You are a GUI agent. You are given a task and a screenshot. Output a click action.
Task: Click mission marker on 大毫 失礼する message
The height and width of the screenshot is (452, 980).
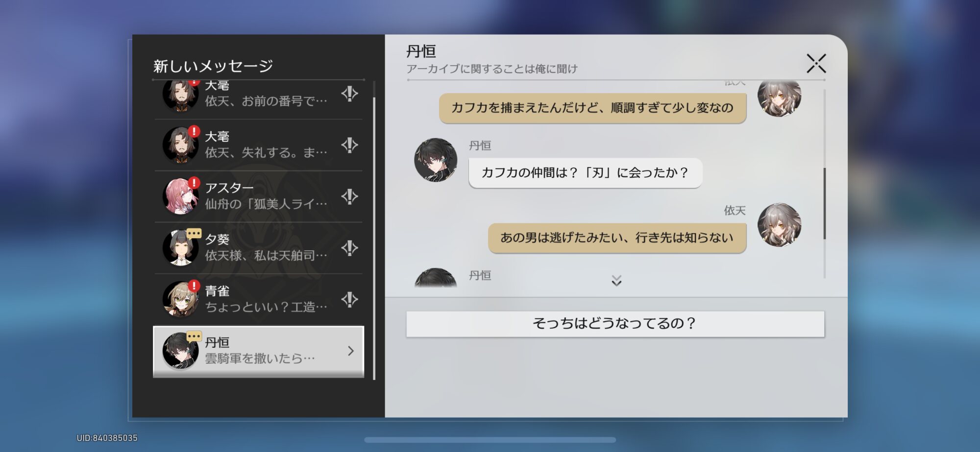click(349, 145)
